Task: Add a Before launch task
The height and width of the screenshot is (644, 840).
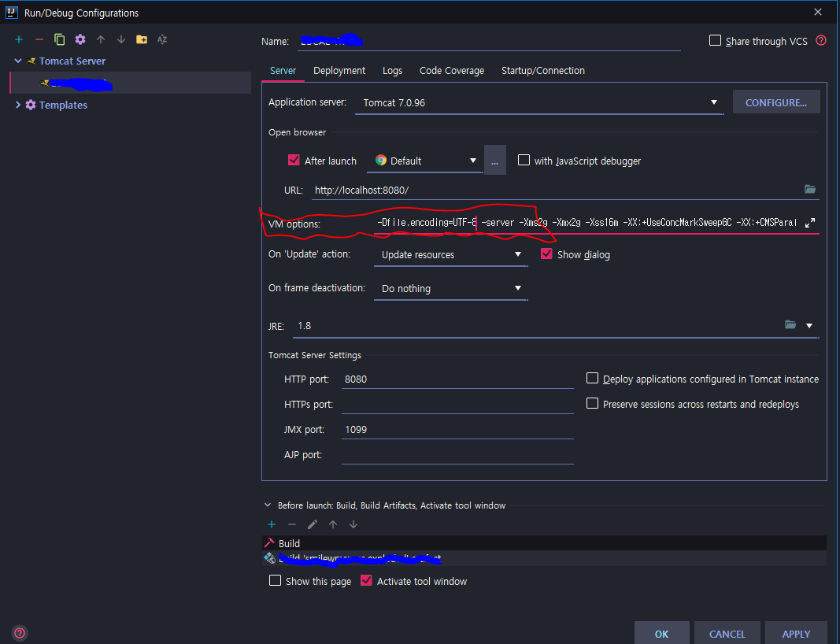Action: tap(272, 524)
